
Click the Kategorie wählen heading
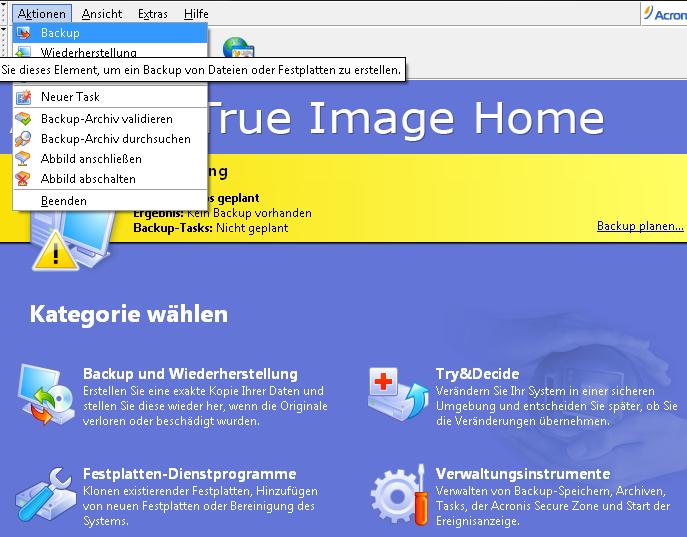(129, 314)
